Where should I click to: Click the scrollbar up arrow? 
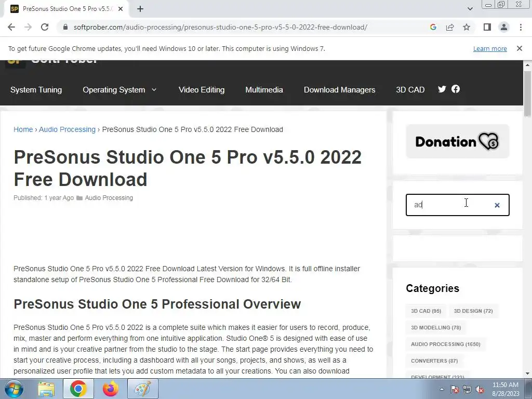(527, 64)
